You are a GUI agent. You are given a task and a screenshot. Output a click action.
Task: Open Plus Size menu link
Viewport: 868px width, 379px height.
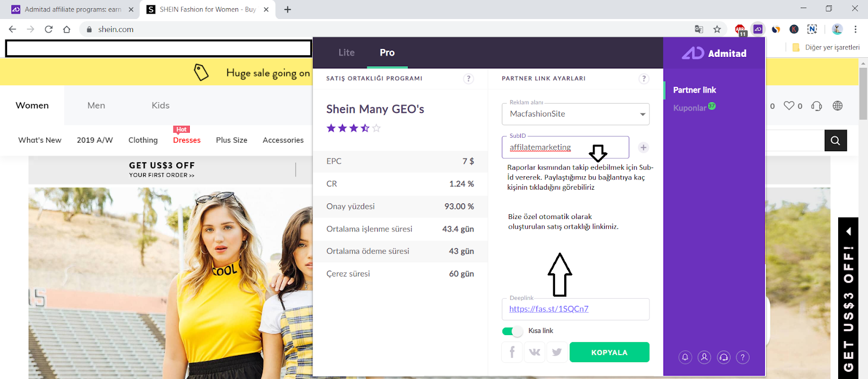(x=232, y=140)
